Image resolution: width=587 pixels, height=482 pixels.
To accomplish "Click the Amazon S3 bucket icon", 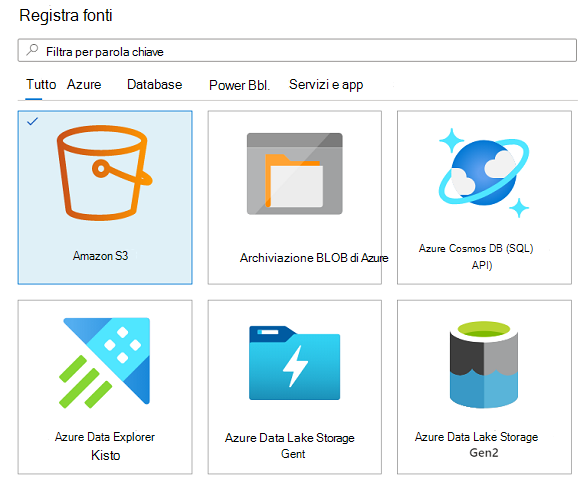I will coord(104,173).
